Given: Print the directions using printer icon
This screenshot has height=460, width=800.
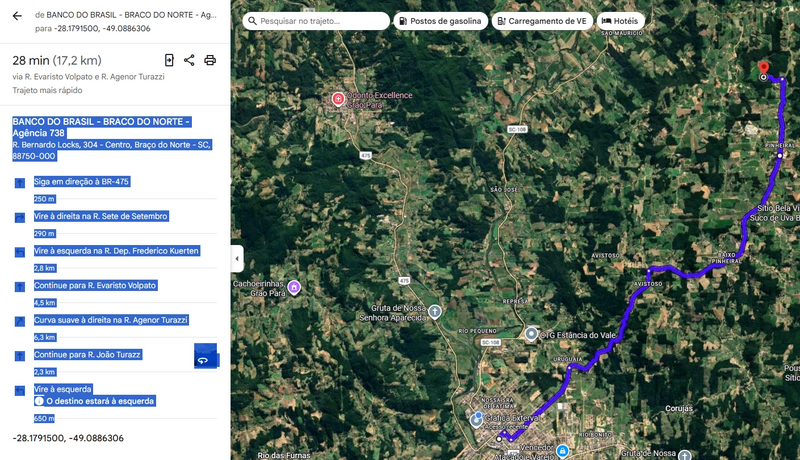Looking at the screenshot, I should 210,60.
